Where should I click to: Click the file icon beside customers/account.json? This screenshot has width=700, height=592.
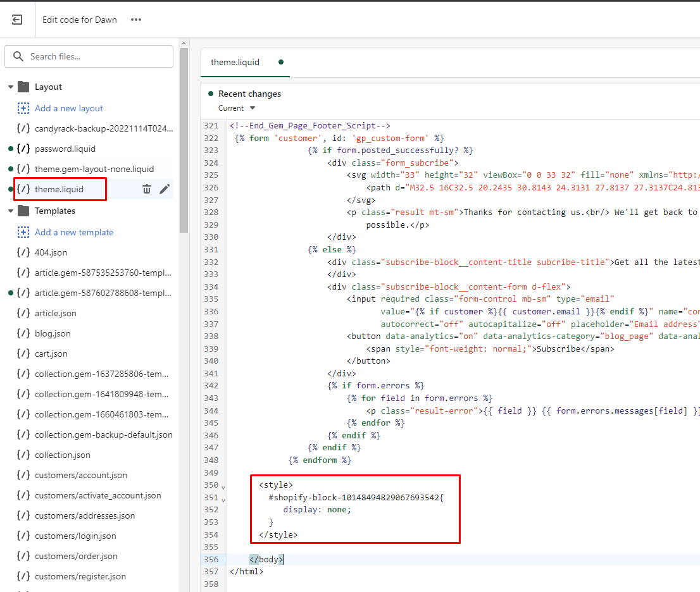pos(23,475)
